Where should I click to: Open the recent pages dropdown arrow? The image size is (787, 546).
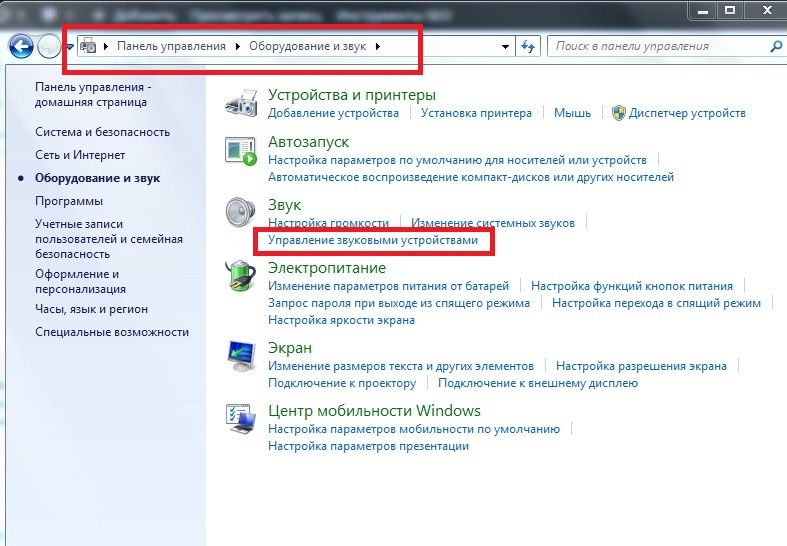point(70,47)
